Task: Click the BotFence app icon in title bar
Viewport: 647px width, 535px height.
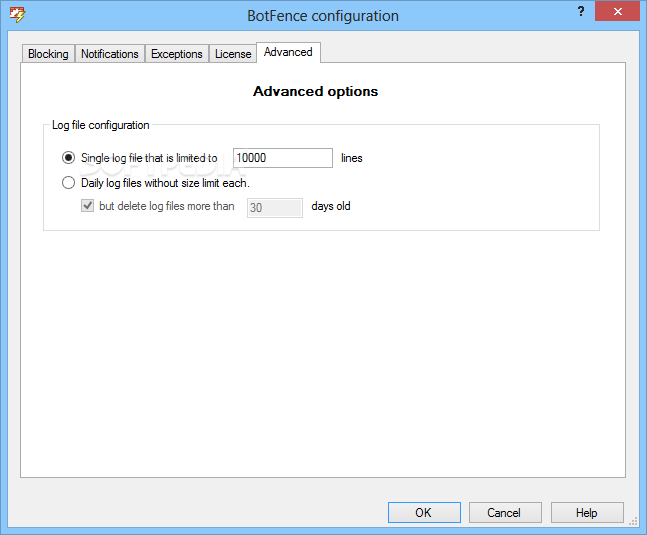Action: (17, 15)
